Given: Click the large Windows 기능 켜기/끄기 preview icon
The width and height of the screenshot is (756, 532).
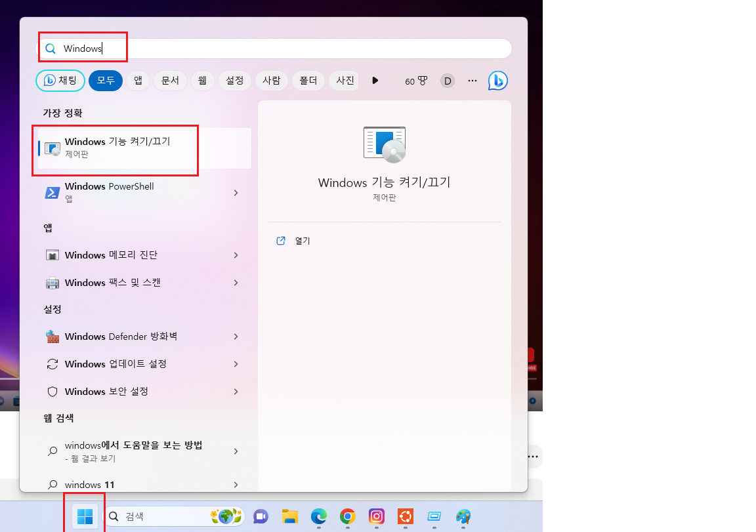Looking at the screenshot, I should coord(385,144).
